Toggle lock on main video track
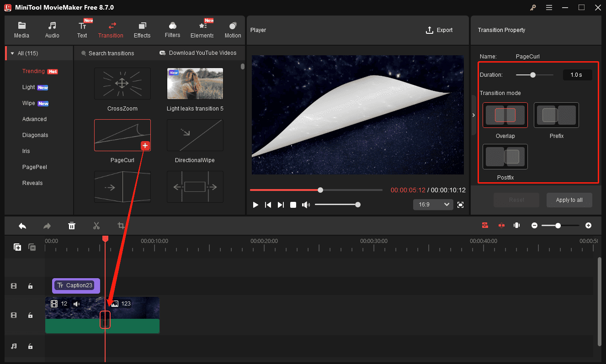This screenshot has height=364, width=606. 30,315
